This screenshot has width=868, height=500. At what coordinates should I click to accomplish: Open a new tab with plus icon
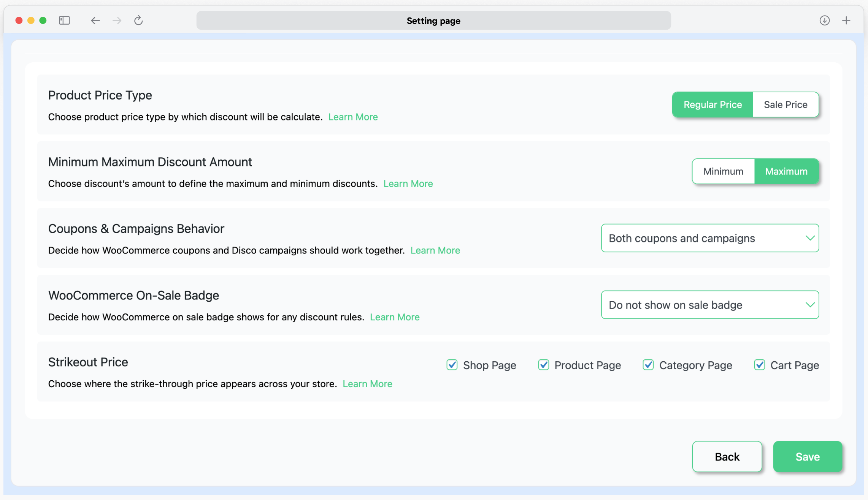(x=846, y=21)
